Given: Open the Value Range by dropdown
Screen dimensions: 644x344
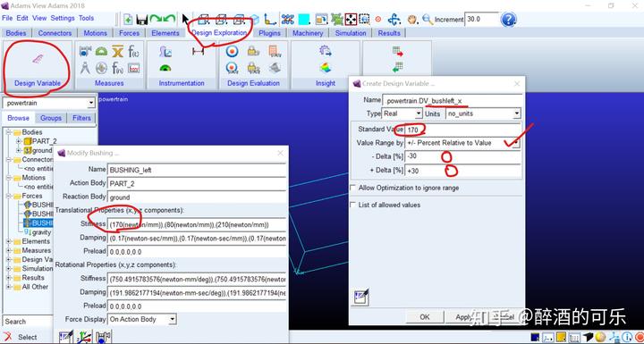Looking at the screenshot, I should tap(516, 143).
